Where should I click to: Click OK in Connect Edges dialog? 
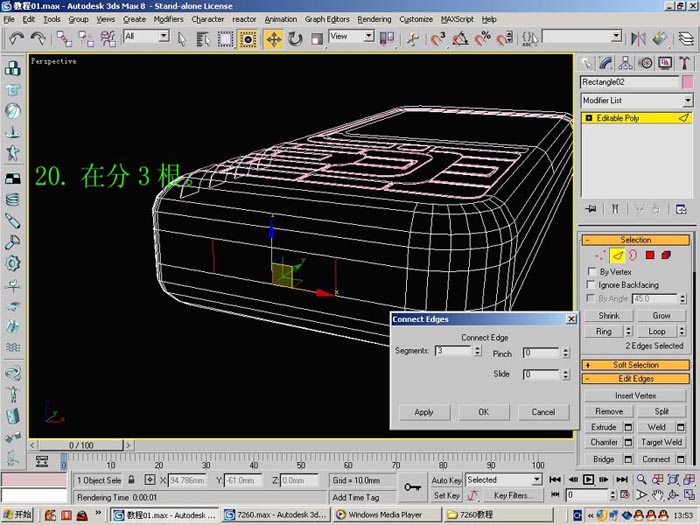tap(484, 412)
